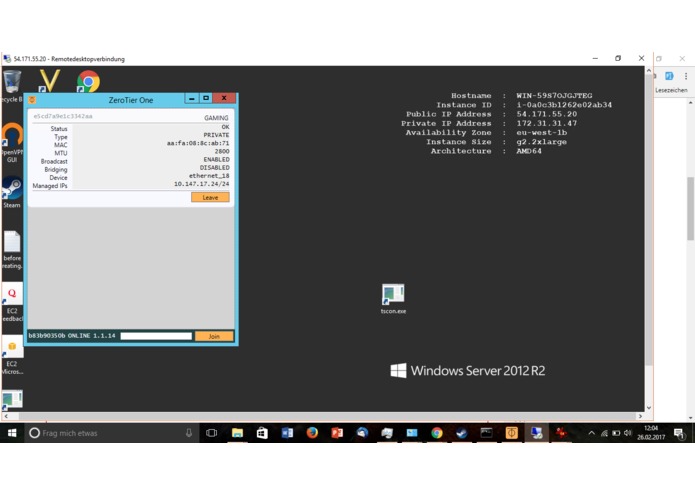This screenshot has height=494, width=695.
Task: Click the scroll-right arrow of the remote session
Action: (640, 416)
